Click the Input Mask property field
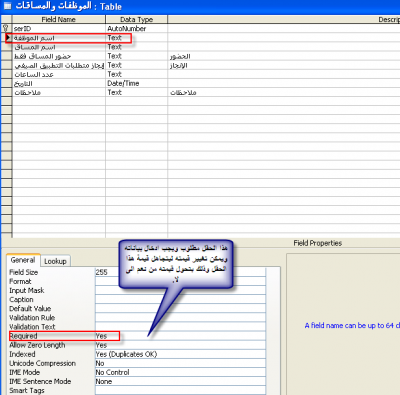Screen dimensions: 400x395 tap(180, 290)
